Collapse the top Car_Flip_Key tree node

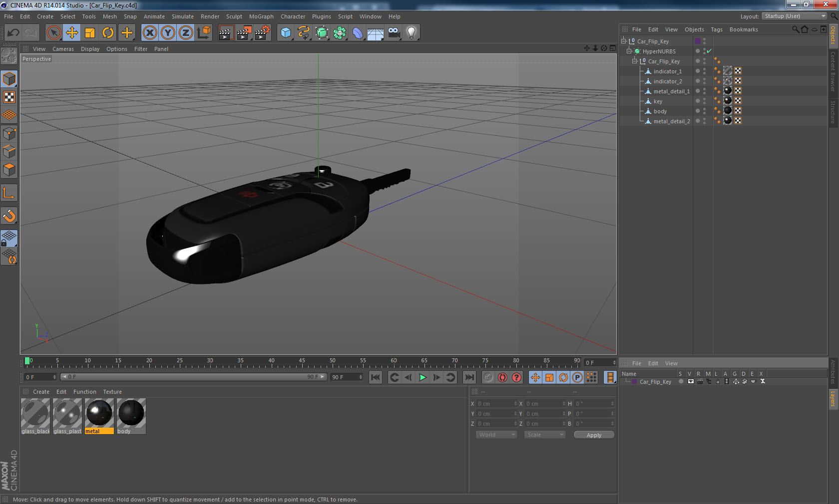tap(624, 41)
